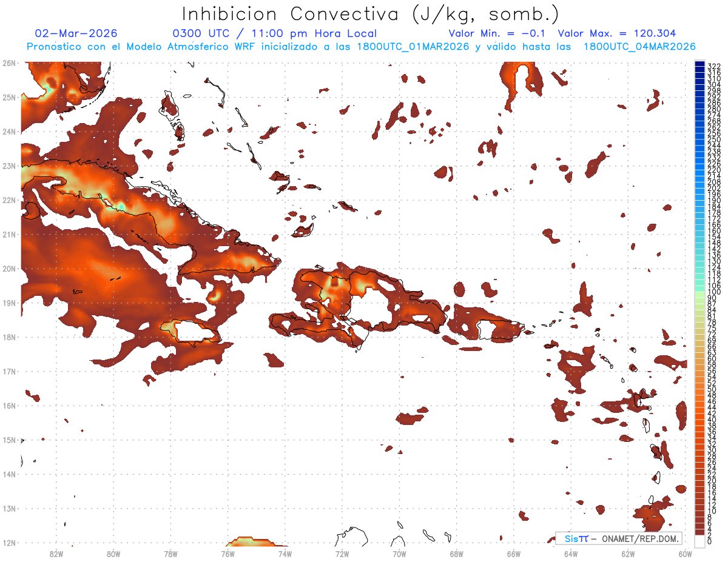Click the "68W" longitude label
This screenshot has width=728, height=562.
pyautogui.click(x=457, y=554)
